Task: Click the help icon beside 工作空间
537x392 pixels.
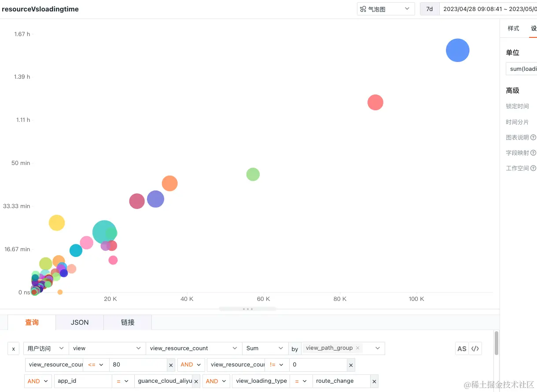Action: click(533, 169)
